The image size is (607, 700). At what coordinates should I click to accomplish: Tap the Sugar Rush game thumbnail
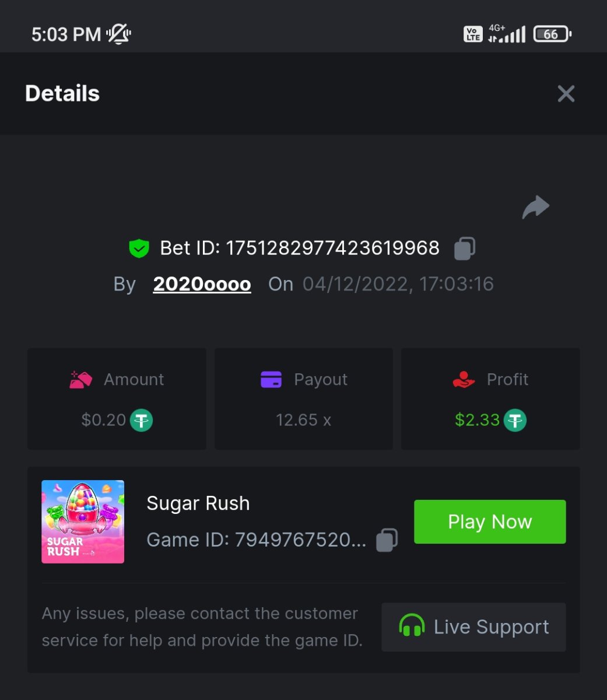83,521
